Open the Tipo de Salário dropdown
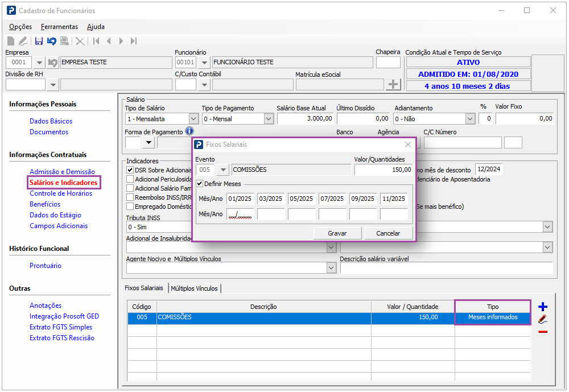 pyautogui.click(x=193, y=119)
